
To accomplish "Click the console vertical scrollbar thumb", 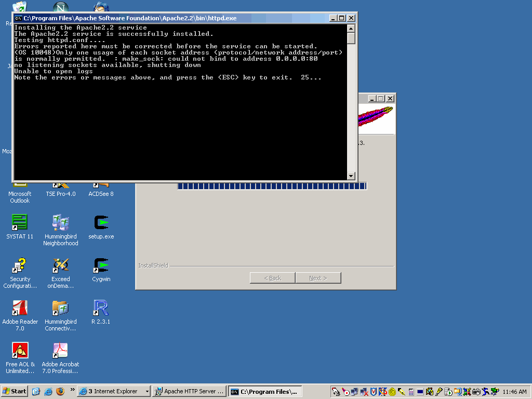I will tap(351, 38).
